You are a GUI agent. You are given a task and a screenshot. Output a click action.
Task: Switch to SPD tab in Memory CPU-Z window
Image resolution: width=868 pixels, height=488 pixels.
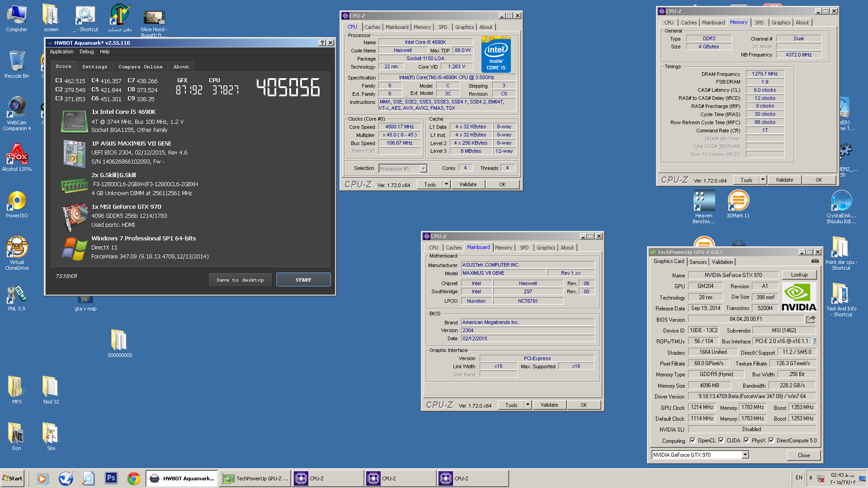(x=759, y=23)
